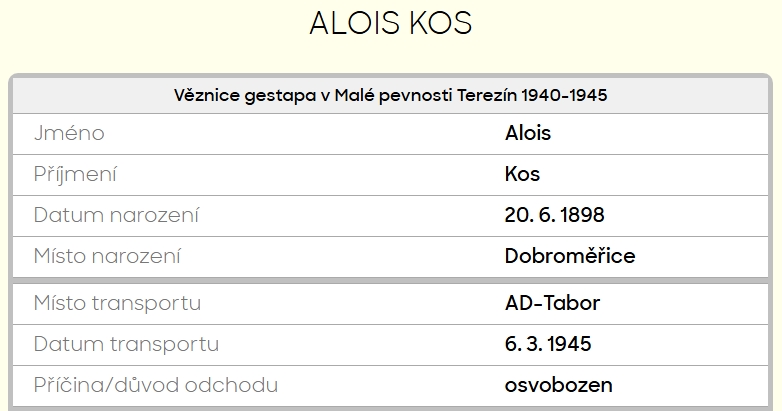Click the Místo transportu label
Screen dimensions: 782x411
[x=117, y=303]
